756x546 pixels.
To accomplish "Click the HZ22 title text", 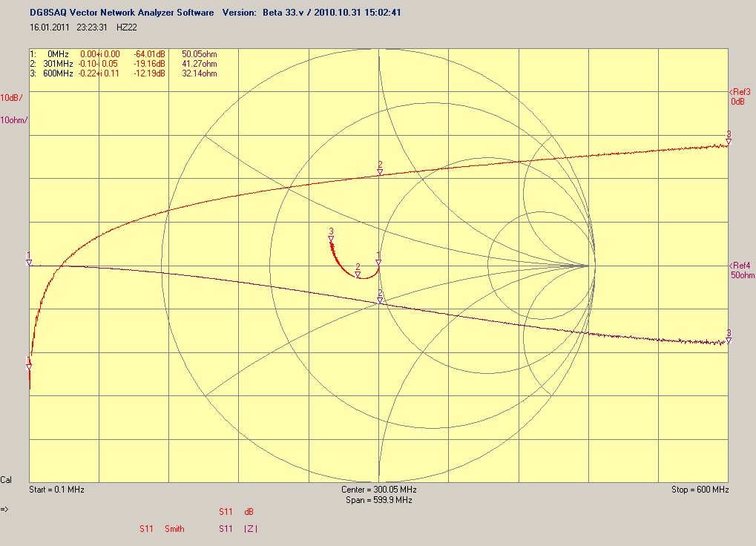I will coord(127,27).
